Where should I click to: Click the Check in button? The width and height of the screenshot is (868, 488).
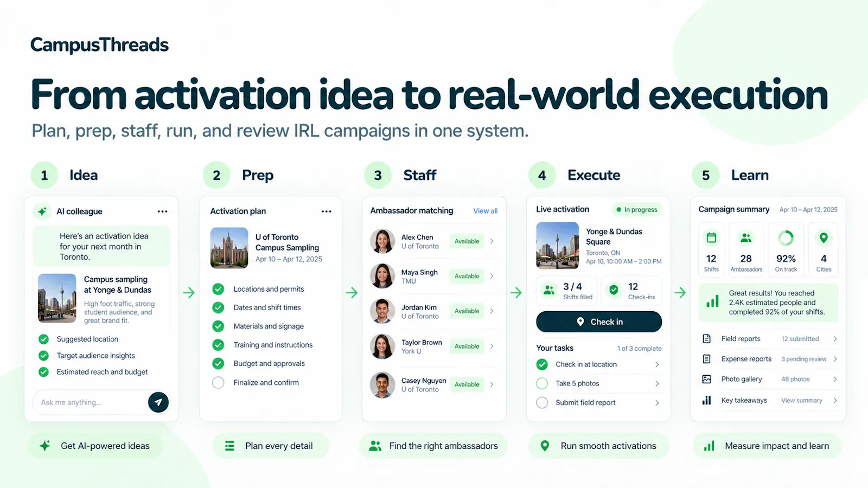click(x=599, y=322)
